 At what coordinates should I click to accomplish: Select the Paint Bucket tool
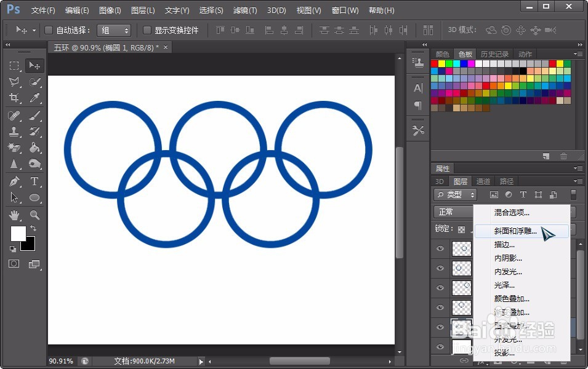(34, 148)
